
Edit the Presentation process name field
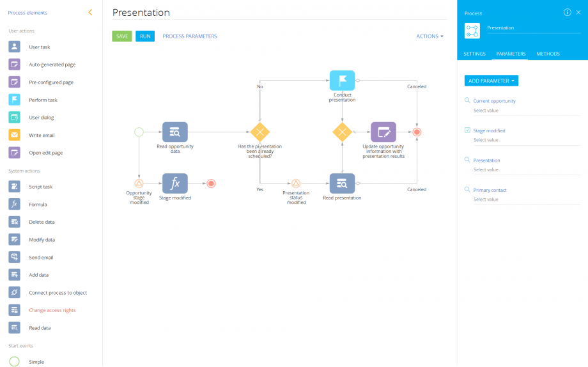click(534, 27)
